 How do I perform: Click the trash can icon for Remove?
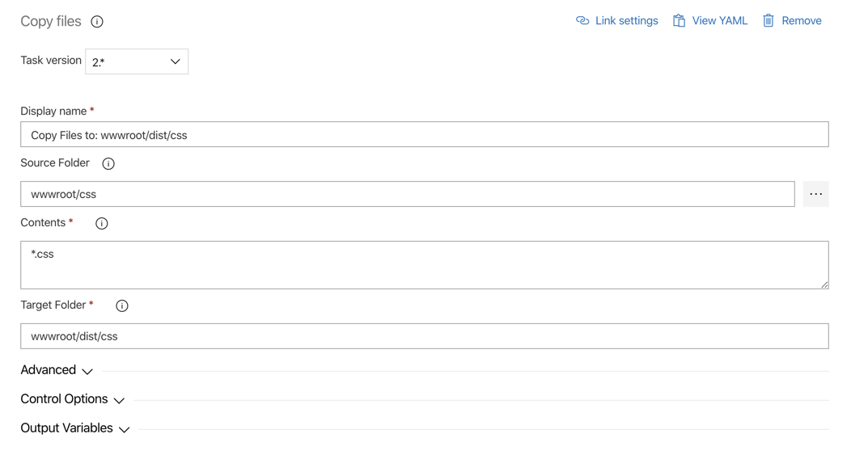click(768, 21)
